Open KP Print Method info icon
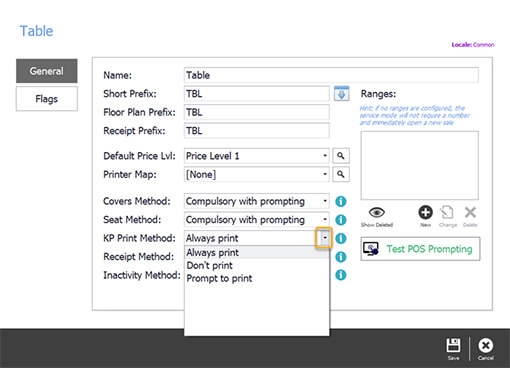This screenshot has width=510, height=368. (x=340, y=238)
